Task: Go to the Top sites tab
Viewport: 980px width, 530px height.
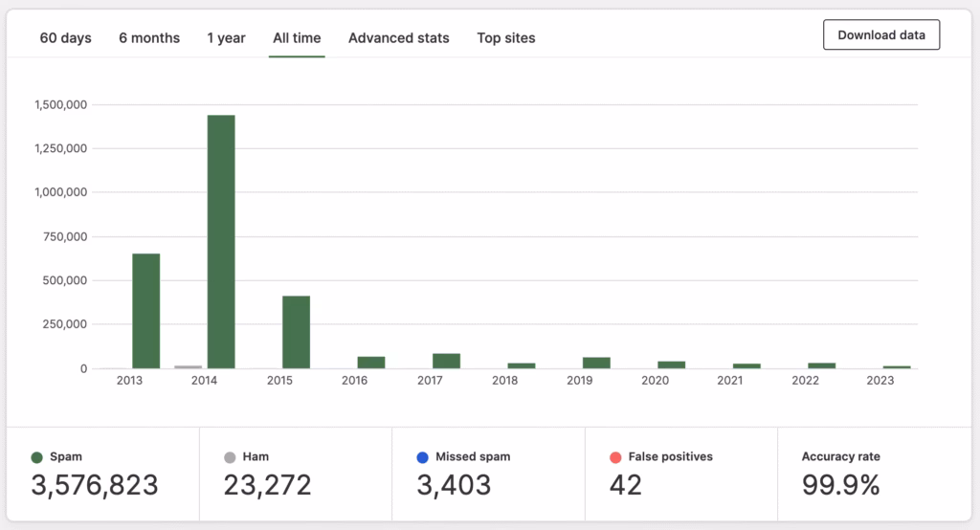Action: (506, 38)
